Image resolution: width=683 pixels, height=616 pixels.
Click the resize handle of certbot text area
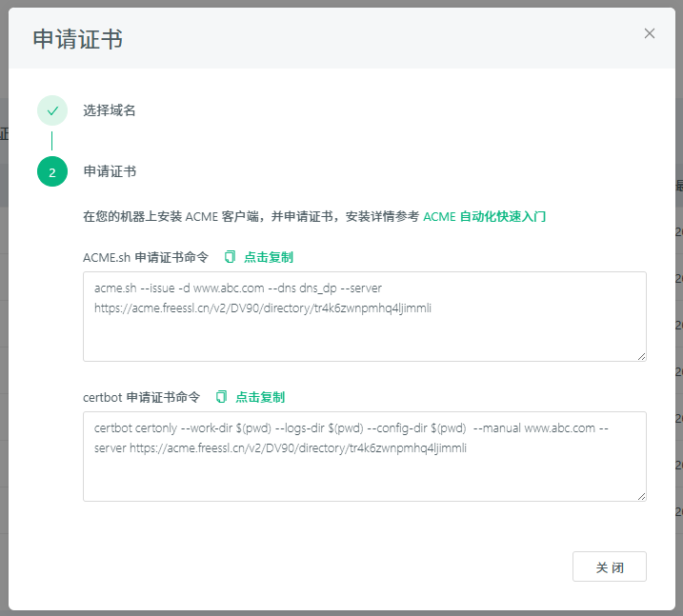[x=642, y=496]
